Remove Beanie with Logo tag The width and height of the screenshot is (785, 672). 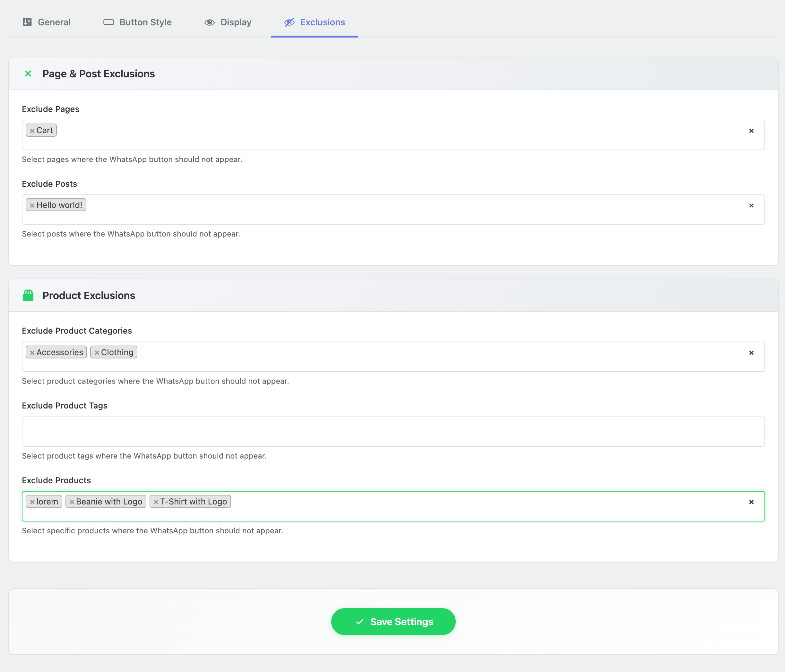point(72,502)
